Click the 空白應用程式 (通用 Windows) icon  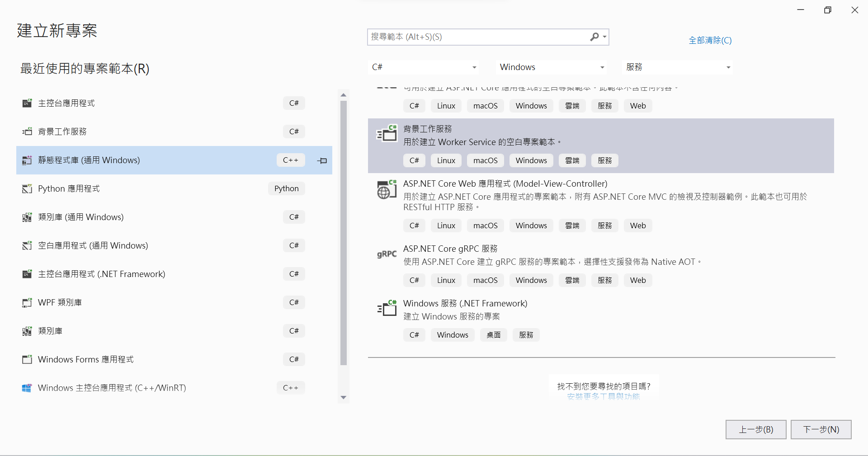point(27,245)
